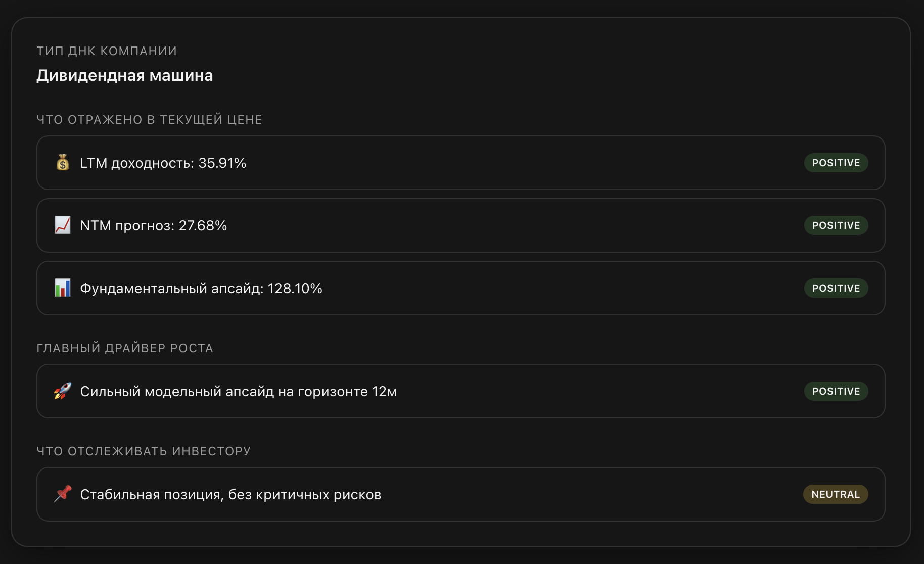Viewport: 924px width, 564px height.
Task: Select the Стабильная позиция row
Action: coord(230,494)
